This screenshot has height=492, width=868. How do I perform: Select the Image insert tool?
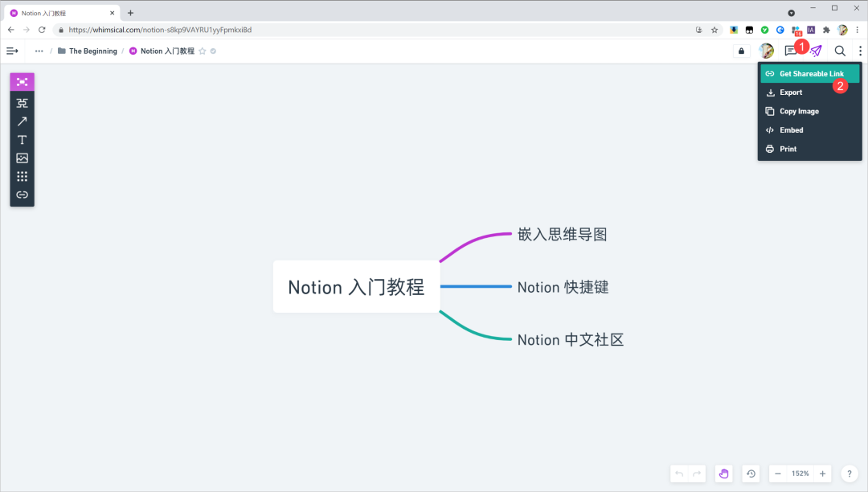click(23, 158)
